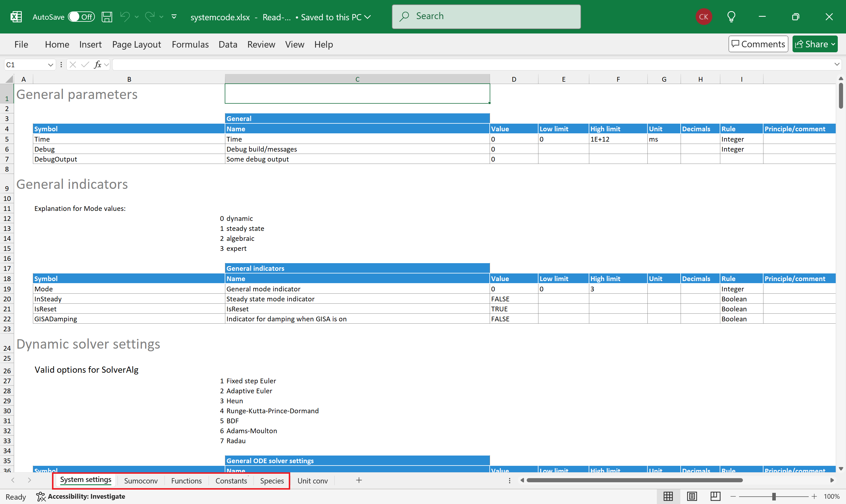Open the Comments pane
The image size is (846, 504).
[x=758, y=44]
